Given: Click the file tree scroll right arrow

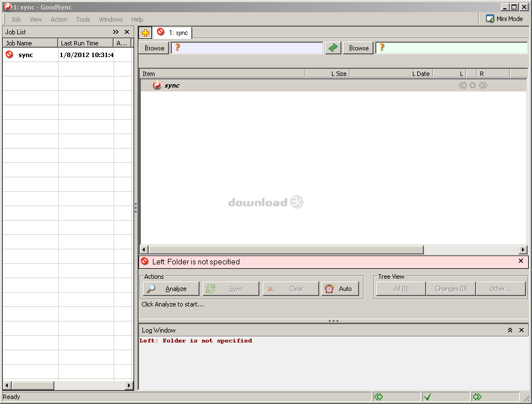Looking at the screenshot, I should coord(523,249).
